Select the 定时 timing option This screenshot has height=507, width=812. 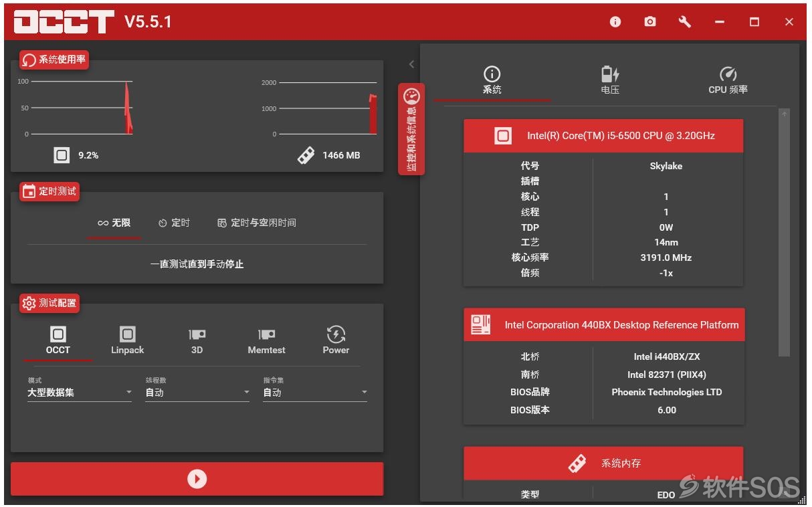(174, 223)
